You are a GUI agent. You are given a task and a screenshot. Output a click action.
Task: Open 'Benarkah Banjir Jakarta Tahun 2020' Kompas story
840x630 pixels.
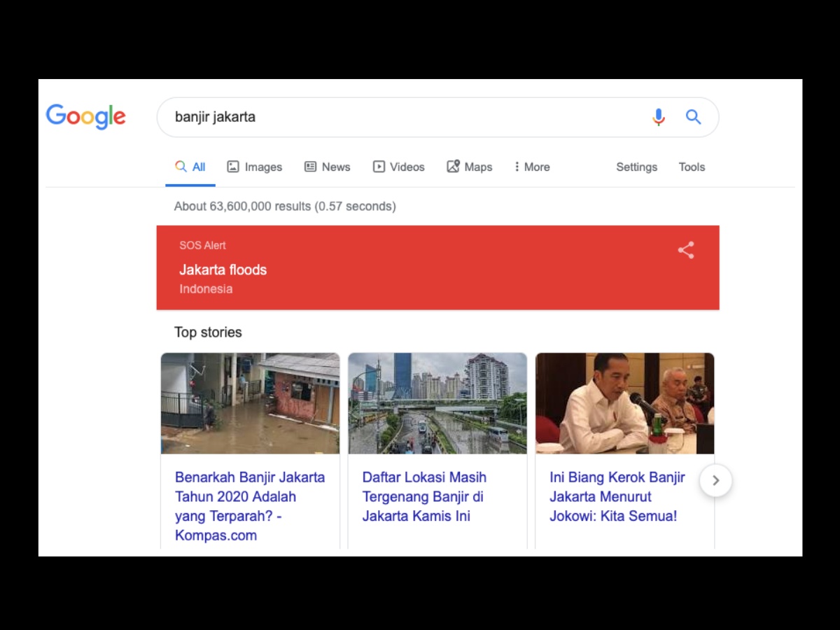[250, 506]
